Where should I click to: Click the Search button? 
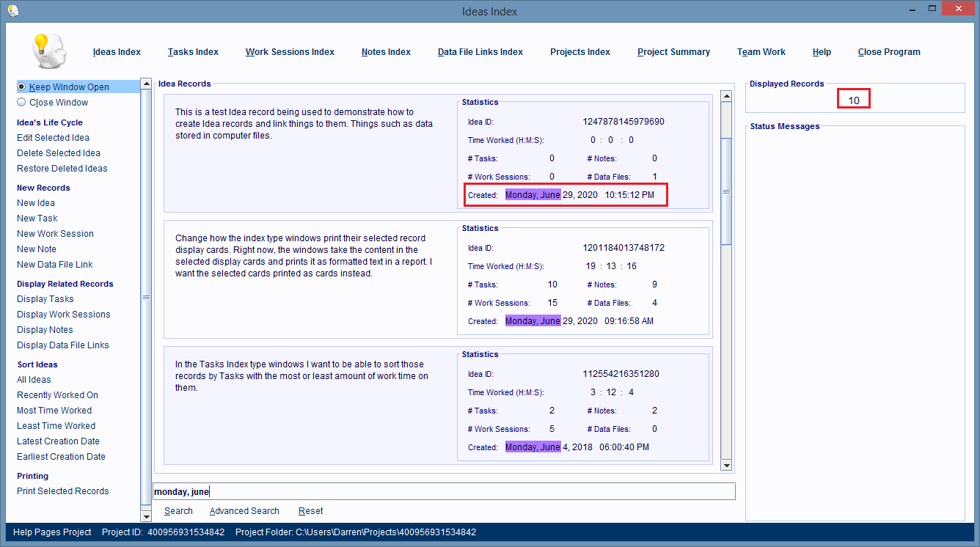click(x=178, y=511)
